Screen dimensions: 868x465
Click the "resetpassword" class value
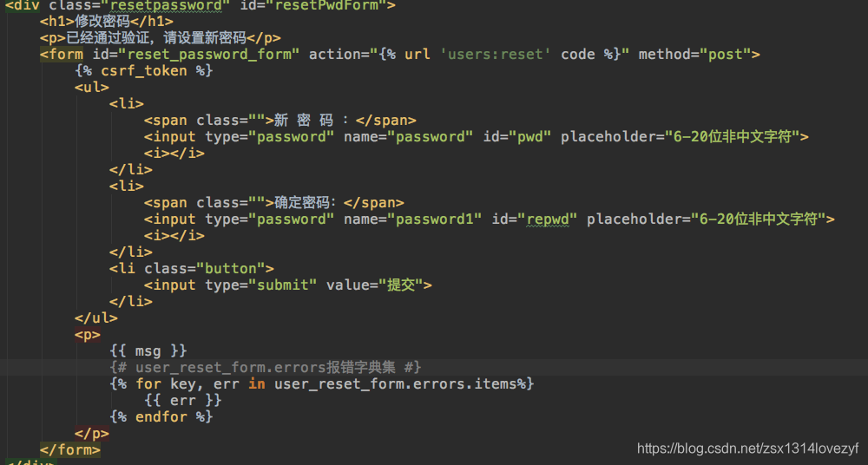pos(166,5)
